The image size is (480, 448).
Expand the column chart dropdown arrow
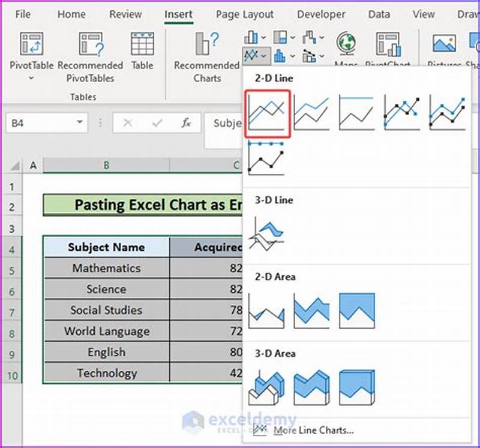pos(263,37)
